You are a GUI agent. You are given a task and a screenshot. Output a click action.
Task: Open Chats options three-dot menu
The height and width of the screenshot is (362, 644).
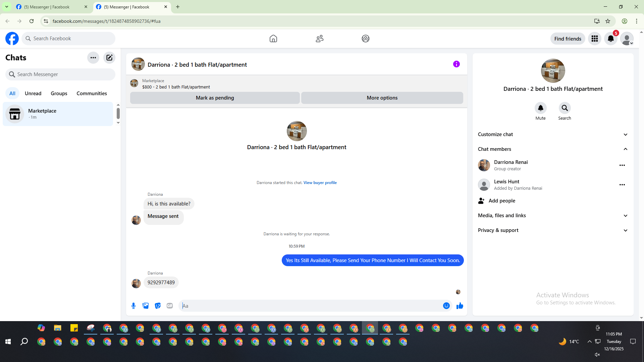coord(93,58)
